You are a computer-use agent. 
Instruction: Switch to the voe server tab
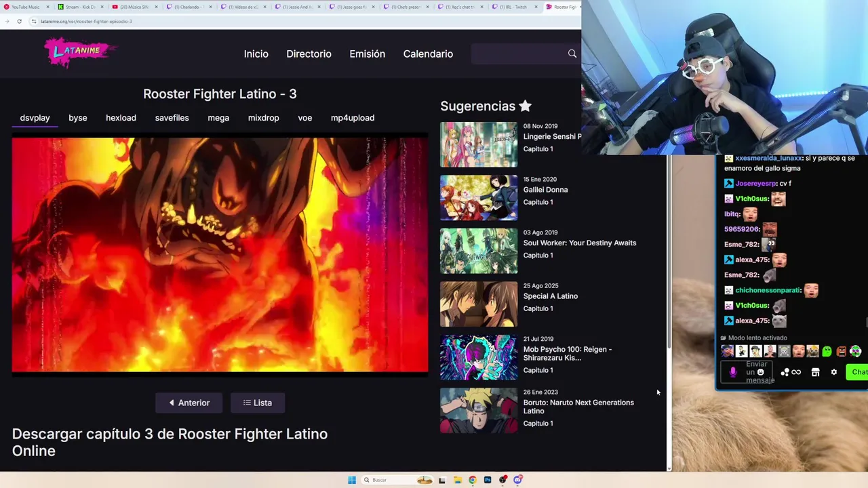pyautogui.click(x=305, y=118)
